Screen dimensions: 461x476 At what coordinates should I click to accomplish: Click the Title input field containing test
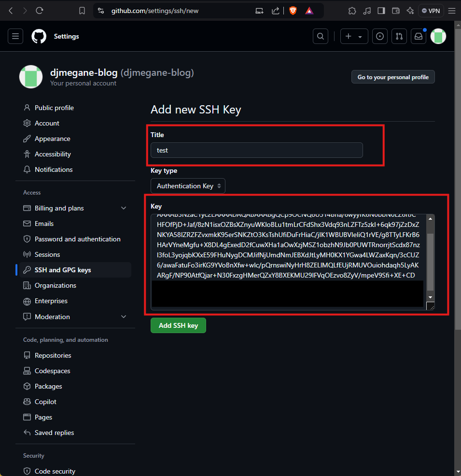tap(256, 150)
